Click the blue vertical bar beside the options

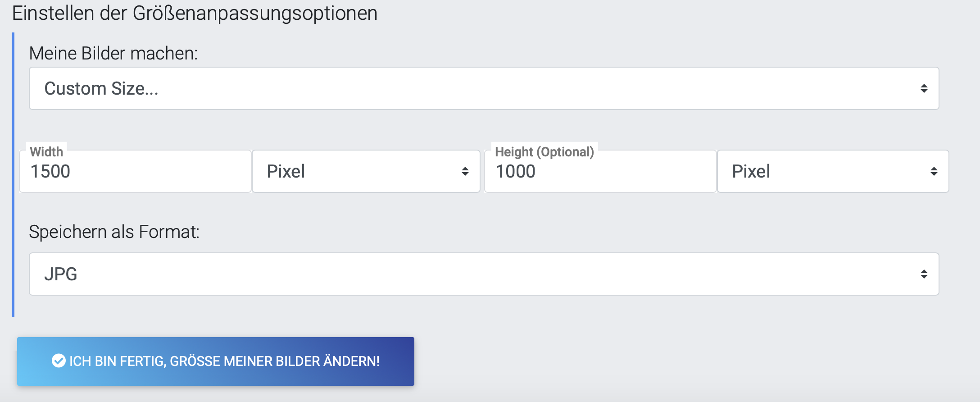13,175
